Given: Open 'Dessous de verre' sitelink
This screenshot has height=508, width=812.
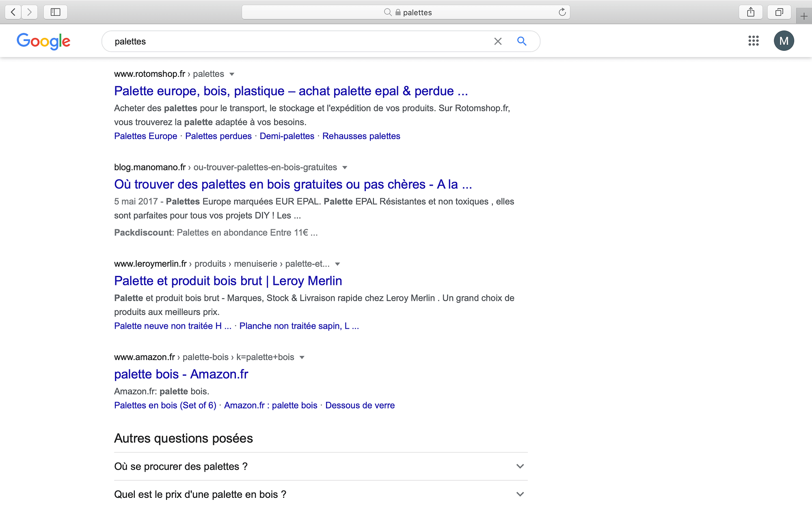Looking at the screenshot, I should coord(360,405).
